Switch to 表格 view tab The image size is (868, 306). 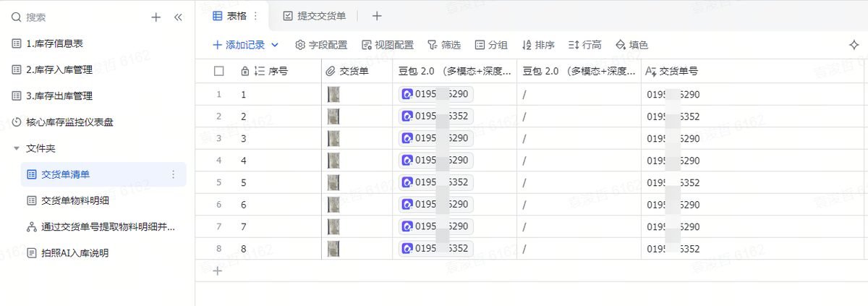tap(231, 15)
